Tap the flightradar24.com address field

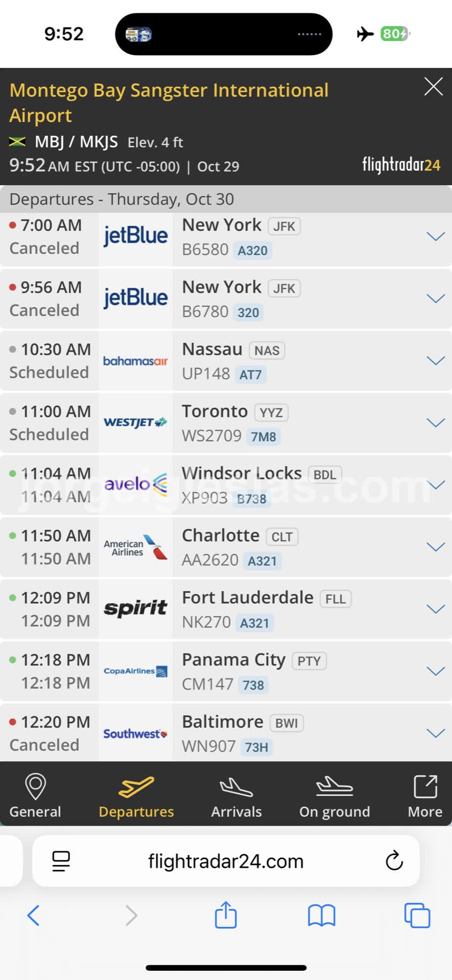point(226,861)
